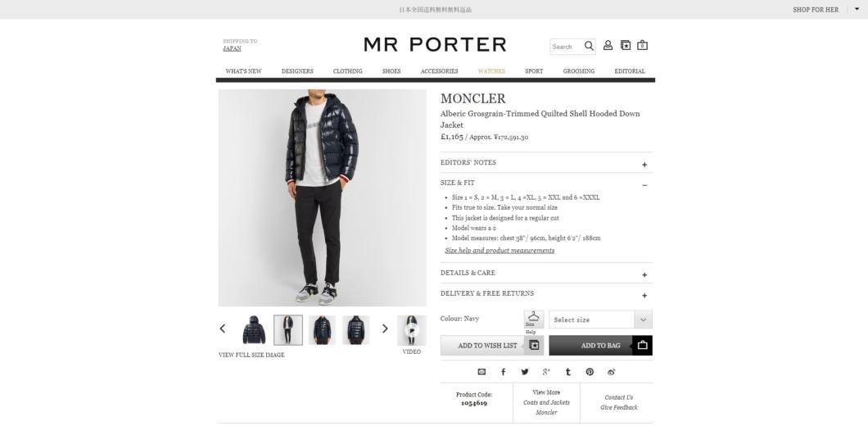Expand the Editors' Notes section
Viewport: 868px width, 426px height.
point(546,163)
